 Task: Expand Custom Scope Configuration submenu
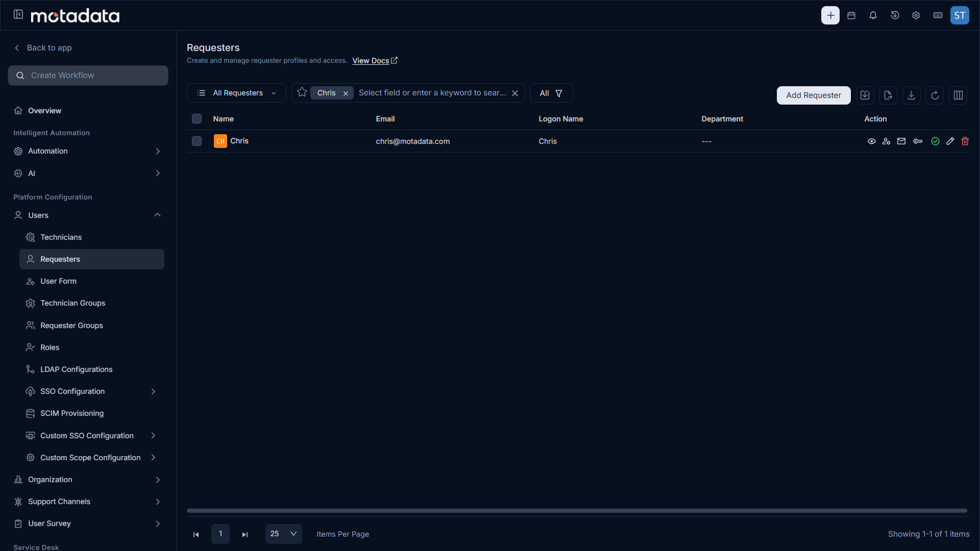pos(92,458)
